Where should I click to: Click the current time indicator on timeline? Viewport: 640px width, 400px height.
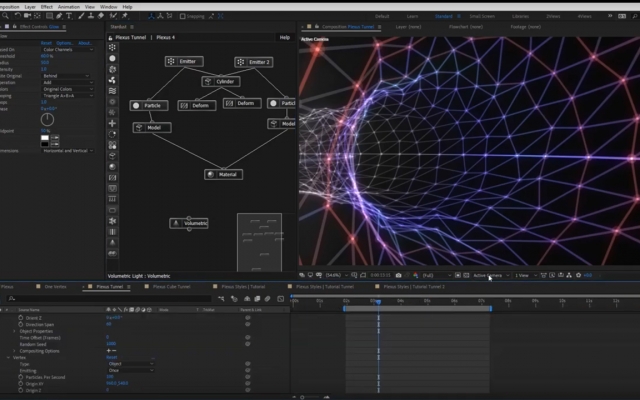[379, 302]
